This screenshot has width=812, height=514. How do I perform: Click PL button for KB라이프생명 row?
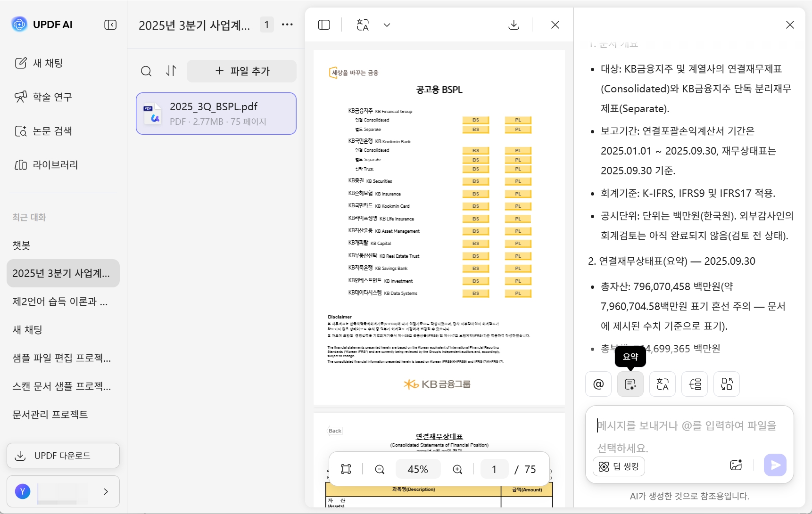[518, 219]
